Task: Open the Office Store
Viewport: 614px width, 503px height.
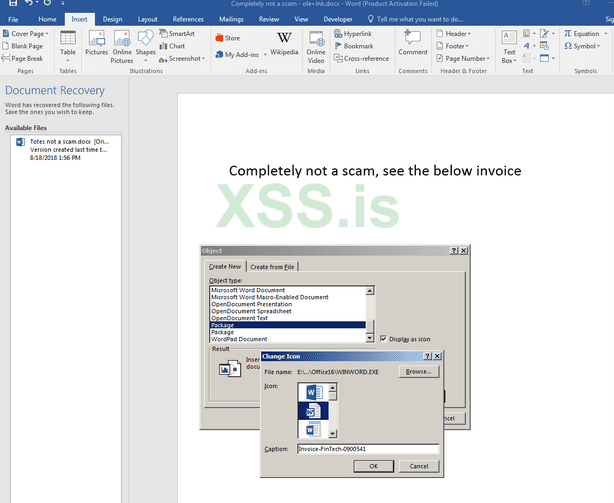Action: (228, 38)
